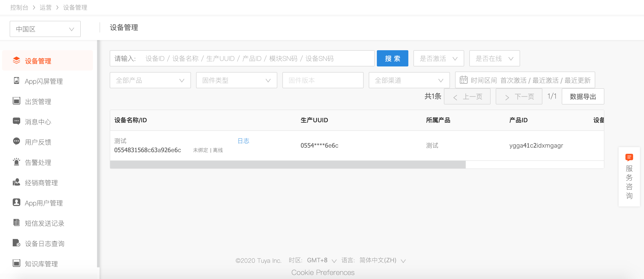Focus the 固件版本 input field

pyautogui.click(x=323, y=80)
